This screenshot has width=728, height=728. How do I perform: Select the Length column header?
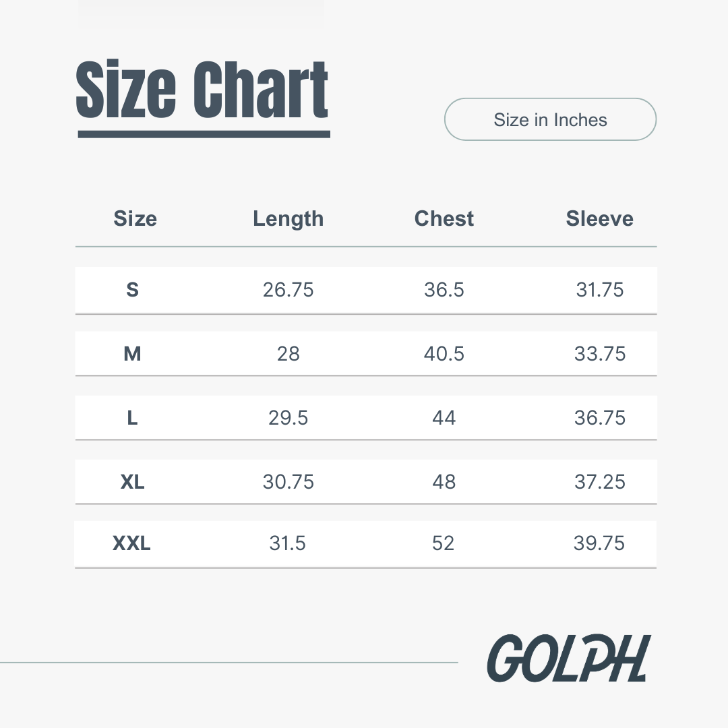[288, 218]
